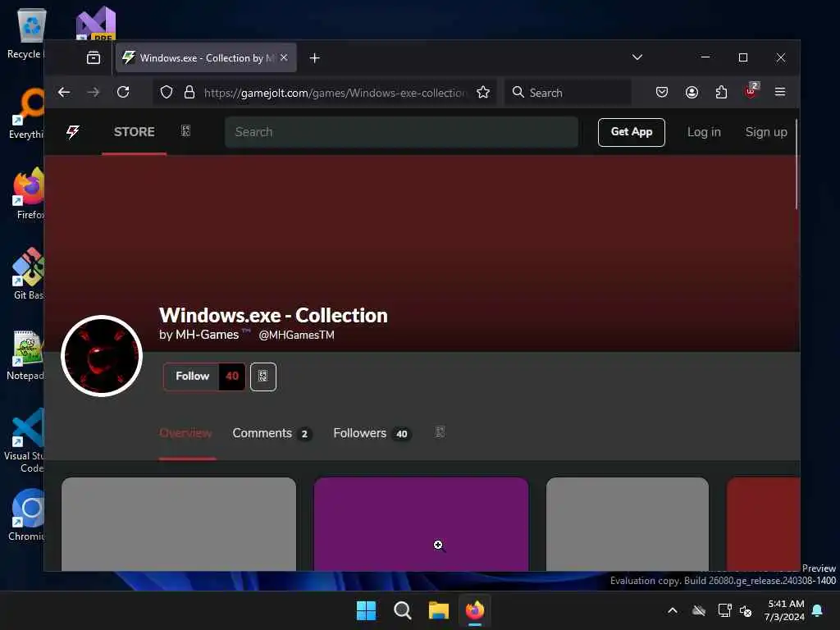Switch to the Comments tab
This screenshot has width=840, height=630.
pyautogui.click(x=272, y=433)
